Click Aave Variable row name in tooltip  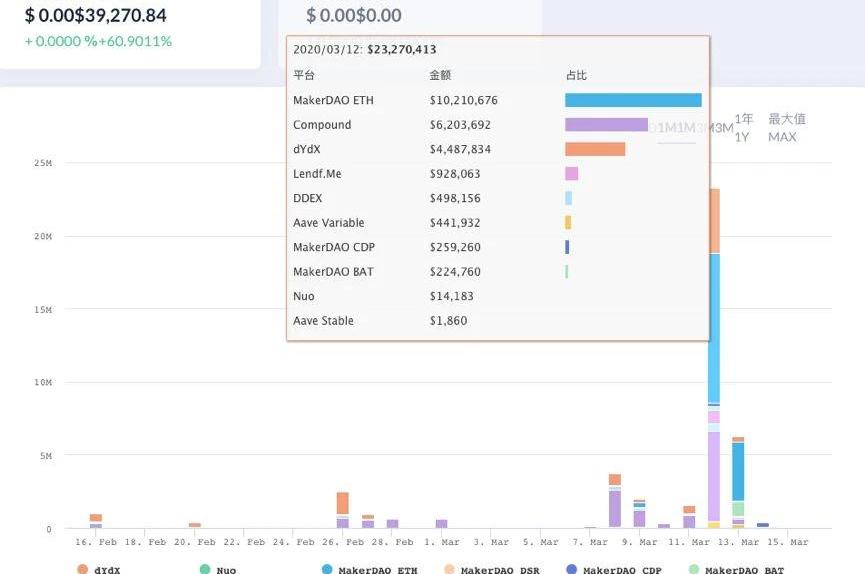tap(329, 223)
